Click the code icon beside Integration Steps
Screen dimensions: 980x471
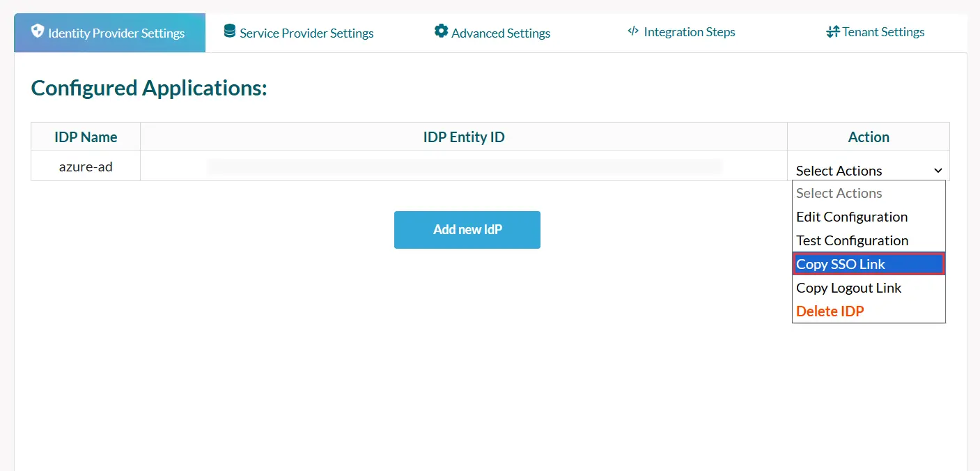632,31
